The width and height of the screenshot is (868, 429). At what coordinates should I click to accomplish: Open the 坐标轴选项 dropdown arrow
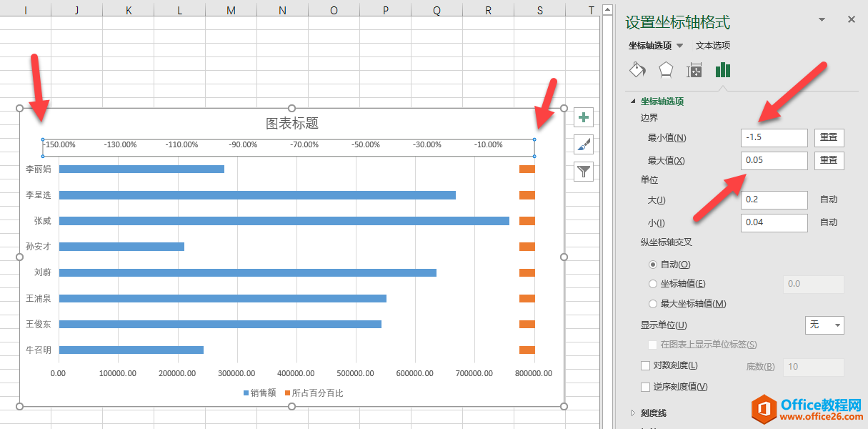coord(679,46)
